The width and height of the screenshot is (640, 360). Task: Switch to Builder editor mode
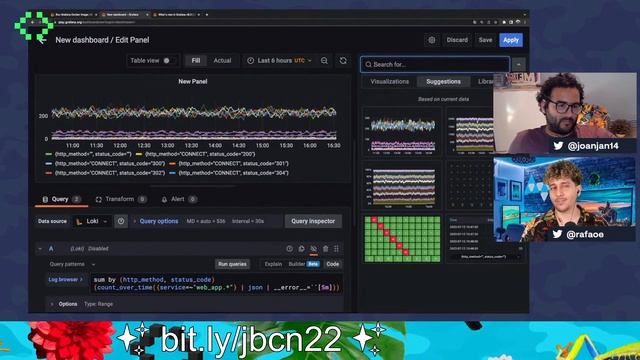point(304,264)
